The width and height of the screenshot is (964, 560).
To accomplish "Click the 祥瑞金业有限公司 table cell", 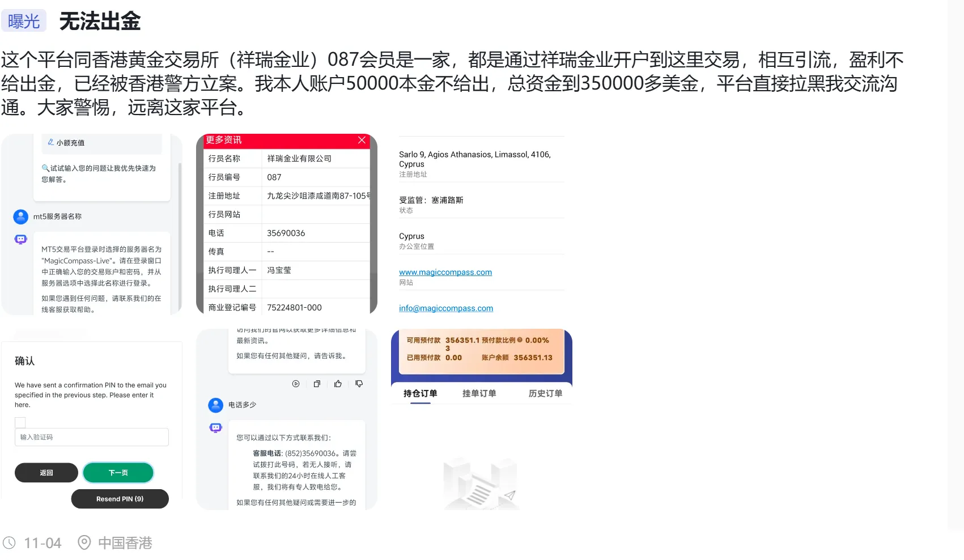I will (x=300, y=159).
